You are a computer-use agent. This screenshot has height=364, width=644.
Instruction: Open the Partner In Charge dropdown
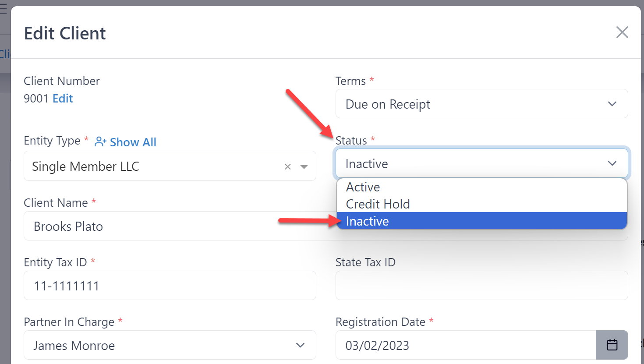click(170, 345)
